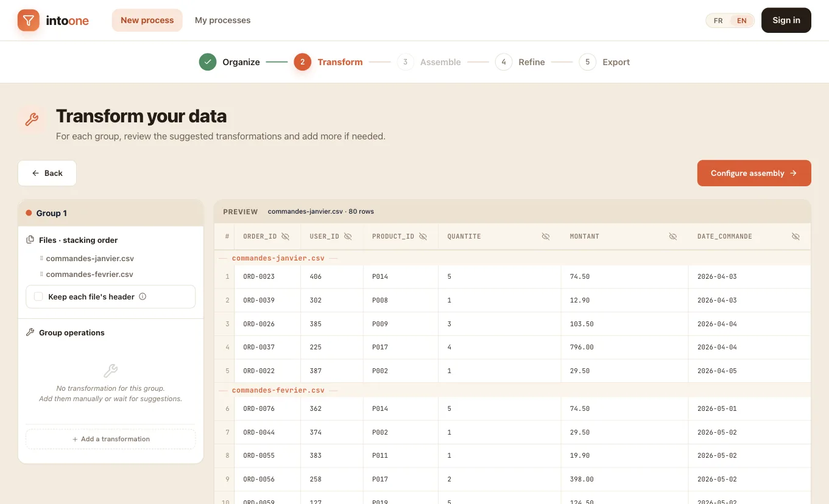Click the commandes-janvier.csv separator row in preview
The image size is (829, 504).
click(x=512, y=258)
